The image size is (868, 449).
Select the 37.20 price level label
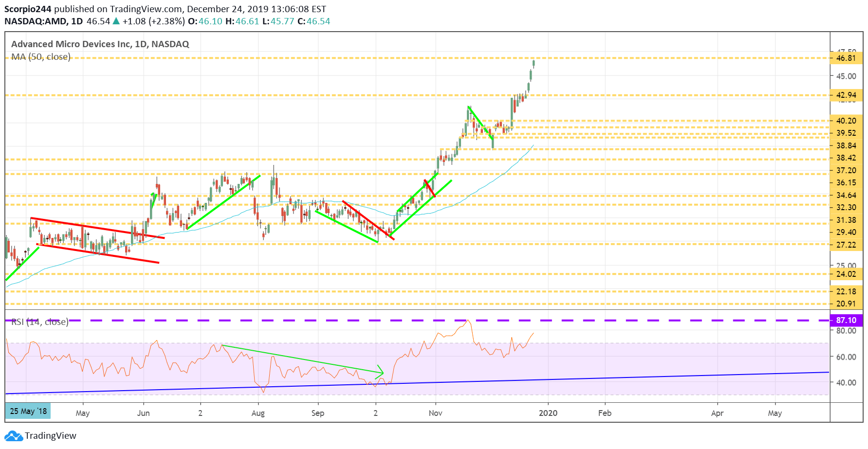click(846, 171)
